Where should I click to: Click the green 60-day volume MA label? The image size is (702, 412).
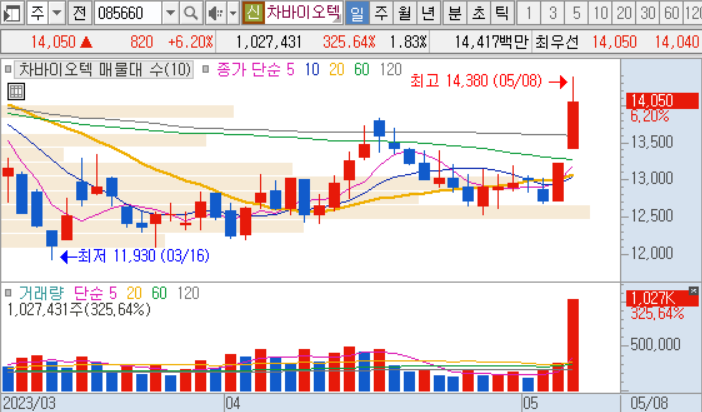click(159, 293)
